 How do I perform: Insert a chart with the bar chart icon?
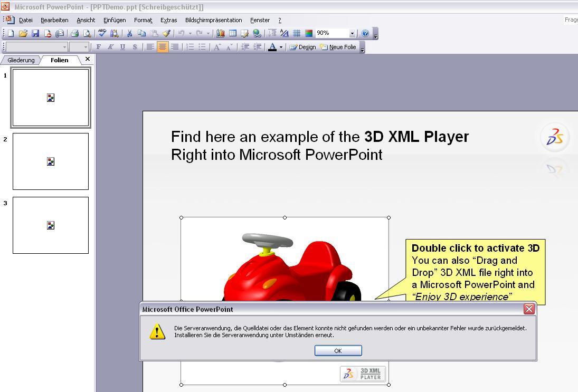click(221, 34)
